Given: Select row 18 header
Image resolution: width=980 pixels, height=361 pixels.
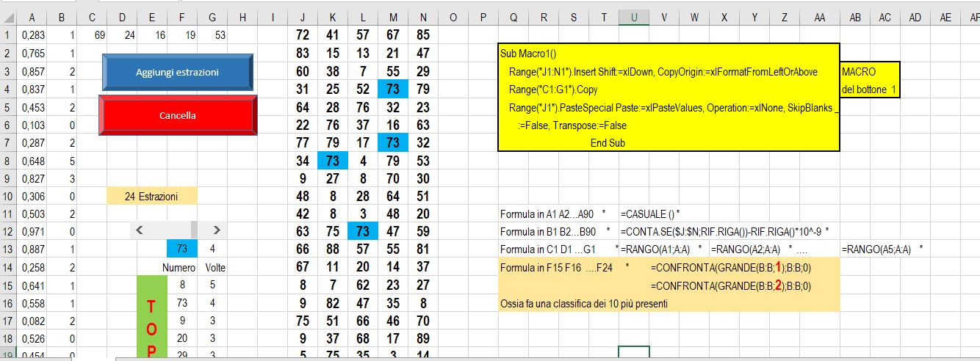Looking at the screenshot, I should (x=8, y=338).
